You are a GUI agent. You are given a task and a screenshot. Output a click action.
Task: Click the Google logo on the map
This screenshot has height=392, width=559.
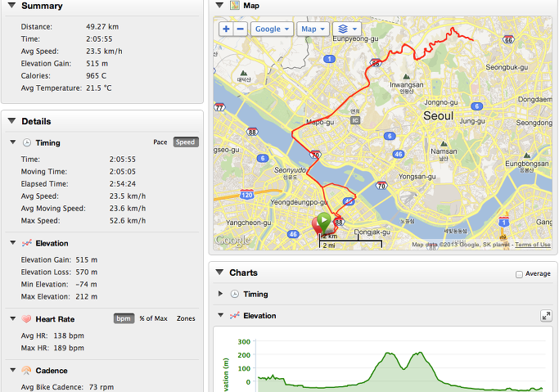click(x=232, y=241)
